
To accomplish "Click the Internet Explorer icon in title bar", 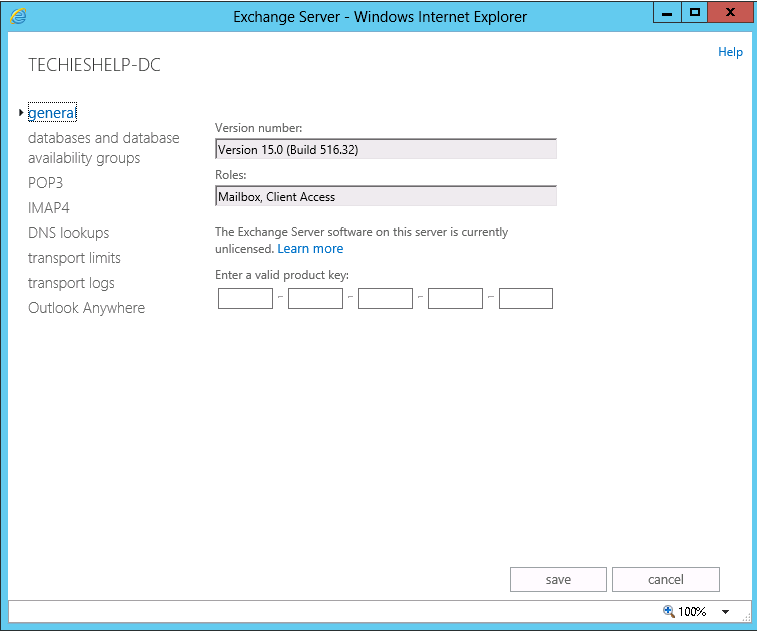I will [x=18, y=16].
